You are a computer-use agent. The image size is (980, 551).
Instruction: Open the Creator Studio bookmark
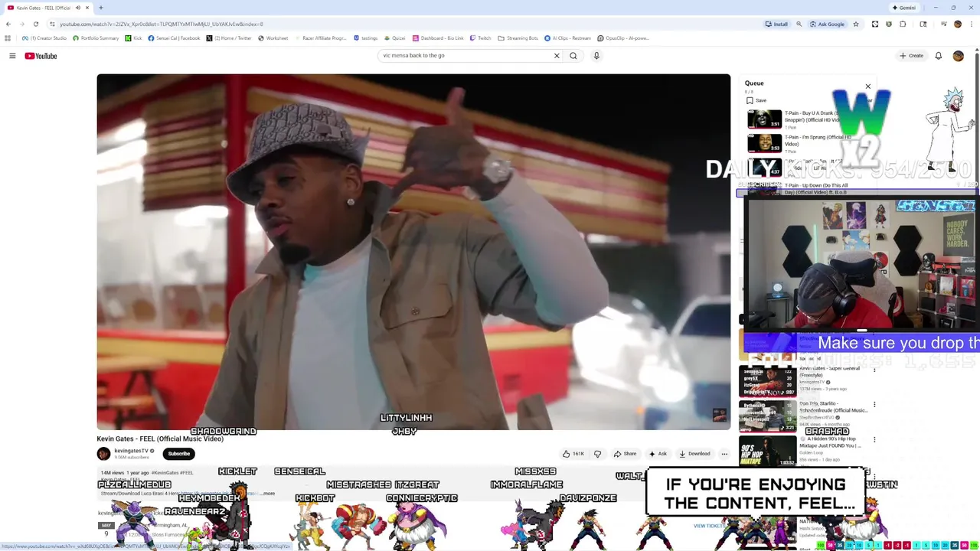point(44,38)
